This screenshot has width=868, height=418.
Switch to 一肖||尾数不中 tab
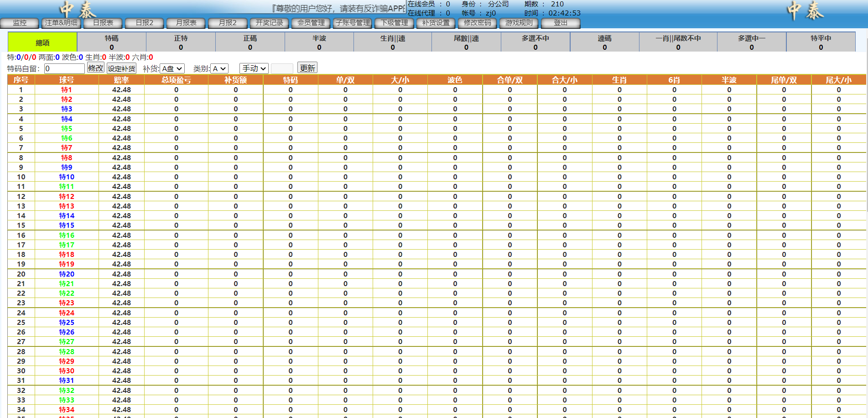click(678, 42)
